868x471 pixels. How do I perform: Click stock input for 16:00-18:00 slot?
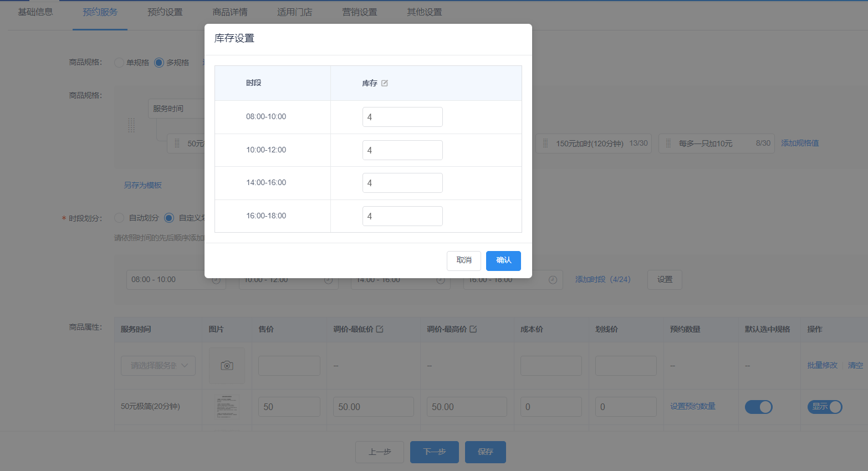click(x=402, y=216)
